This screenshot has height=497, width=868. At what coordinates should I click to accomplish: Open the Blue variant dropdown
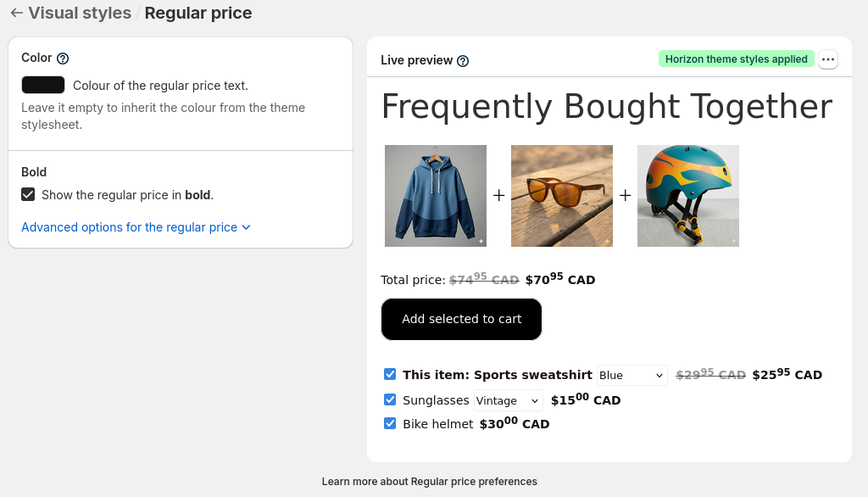(632, 375)
